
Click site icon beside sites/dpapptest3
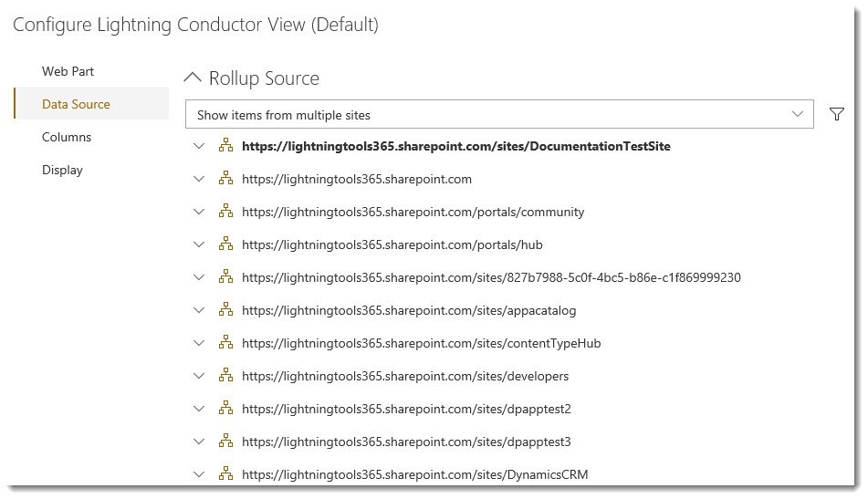[x=225, y=441]
